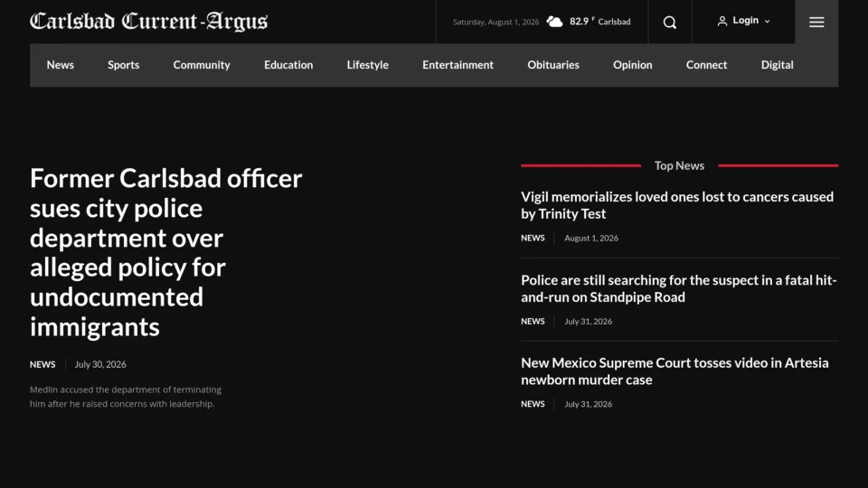Click the Login text button
This screenshot has width=868, height=488.
click(746, 21)
